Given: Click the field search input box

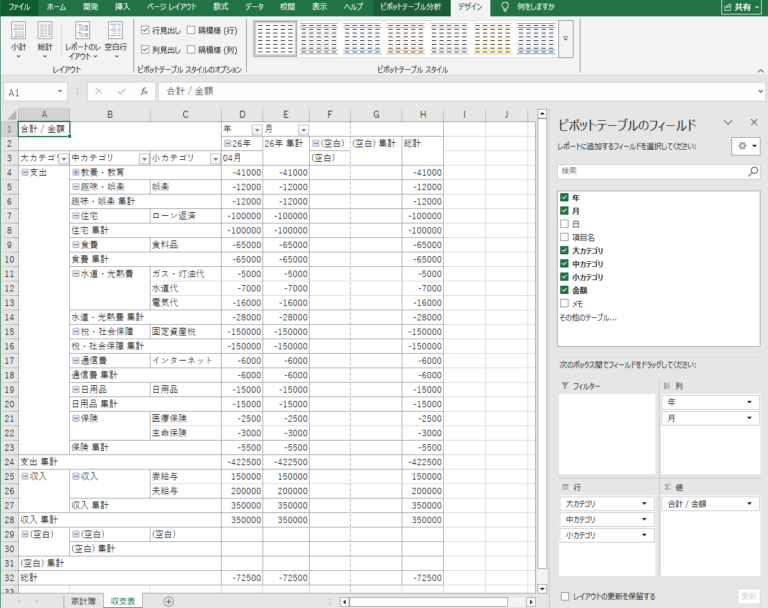Looking at the screenshot, I should (652, 171).
